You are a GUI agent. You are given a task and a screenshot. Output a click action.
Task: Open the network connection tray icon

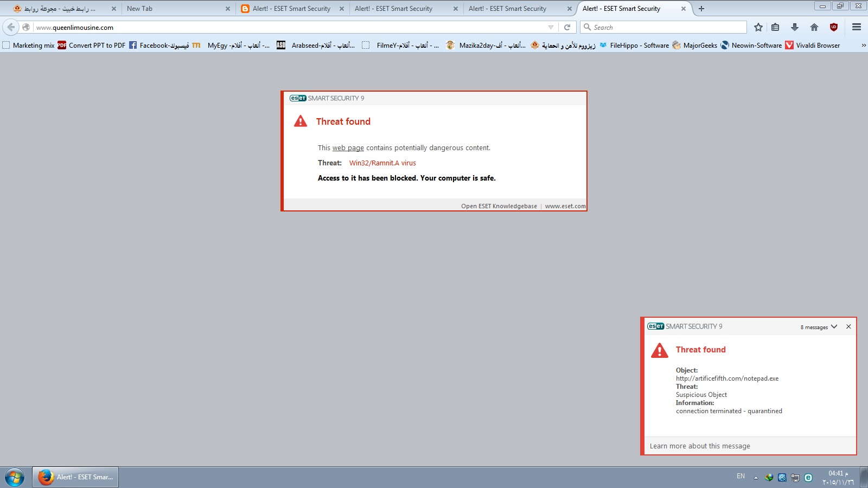tap(795, 478)
